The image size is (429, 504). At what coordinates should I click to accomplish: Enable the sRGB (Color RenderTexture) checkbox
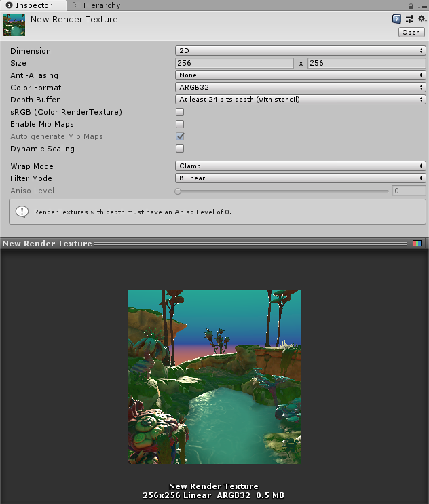[x=180, y=112]
